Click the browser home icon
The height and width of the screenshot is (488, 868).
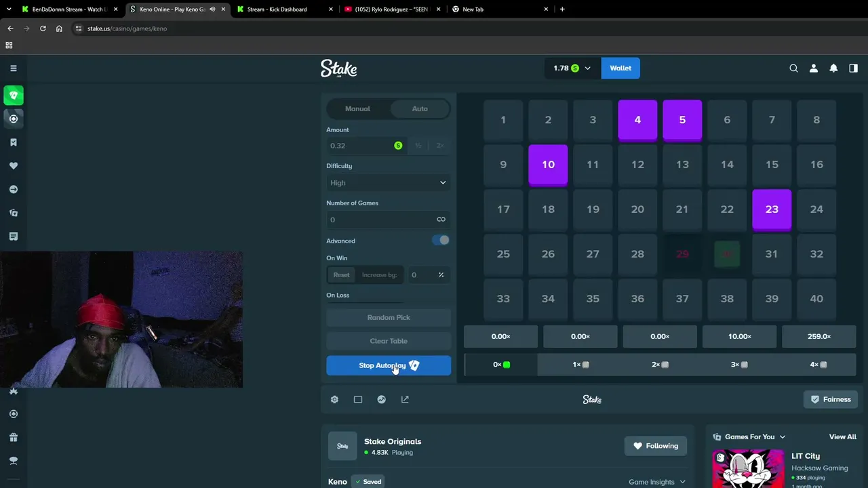[x=59, y=28]
